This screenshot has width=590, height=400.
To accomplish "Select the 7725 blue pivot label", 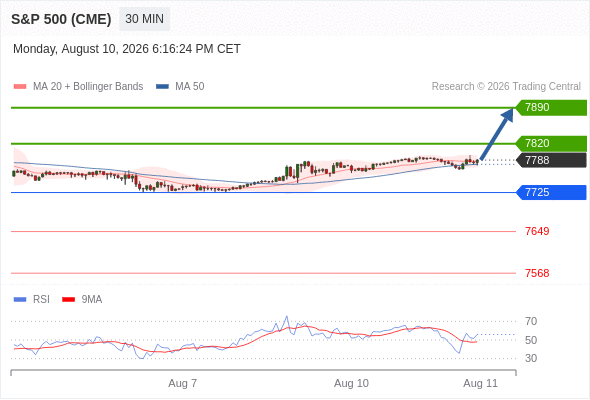I will point(551,192).
